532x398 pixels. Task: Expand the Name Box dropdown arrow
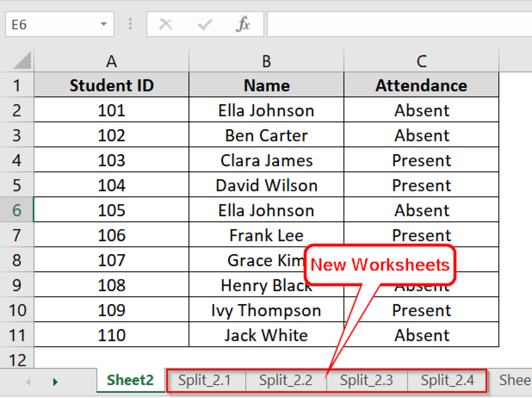tap(104, 24)
